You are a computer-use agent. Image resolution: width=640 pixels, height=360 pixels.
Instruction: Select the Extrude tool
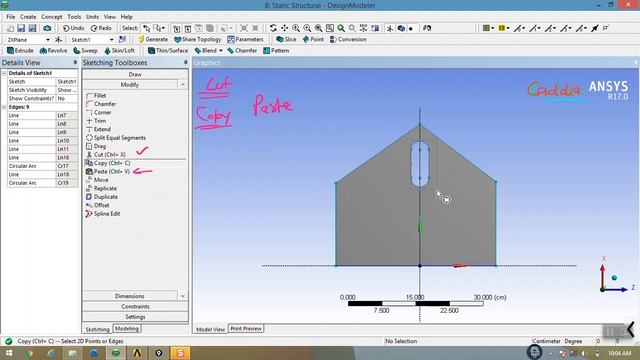20,51
